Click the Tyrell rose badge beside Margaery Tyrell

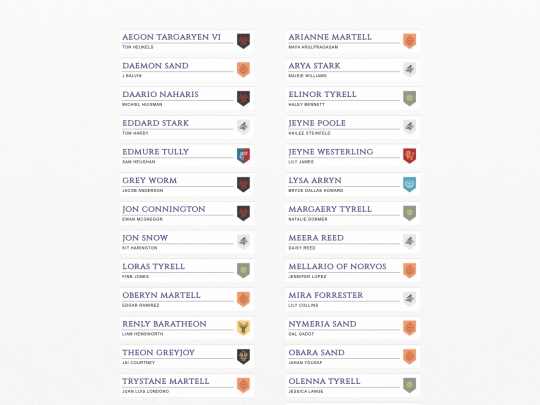click(x=409, y=213)
